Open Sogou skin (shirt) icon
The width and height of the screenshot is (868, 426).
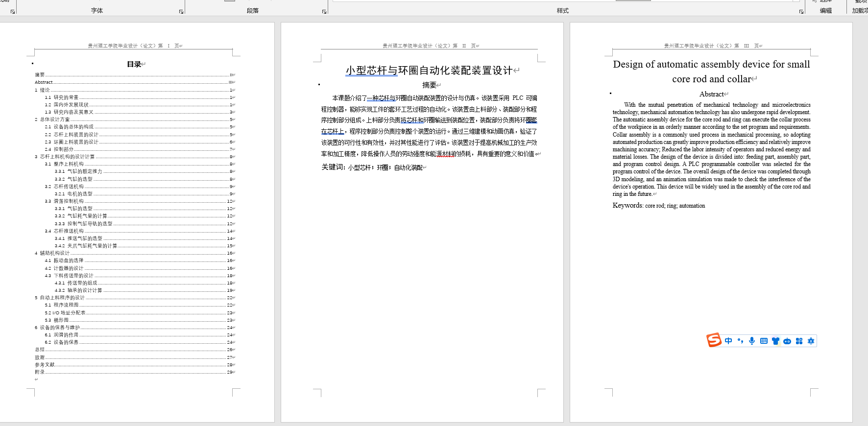(775, 341)
